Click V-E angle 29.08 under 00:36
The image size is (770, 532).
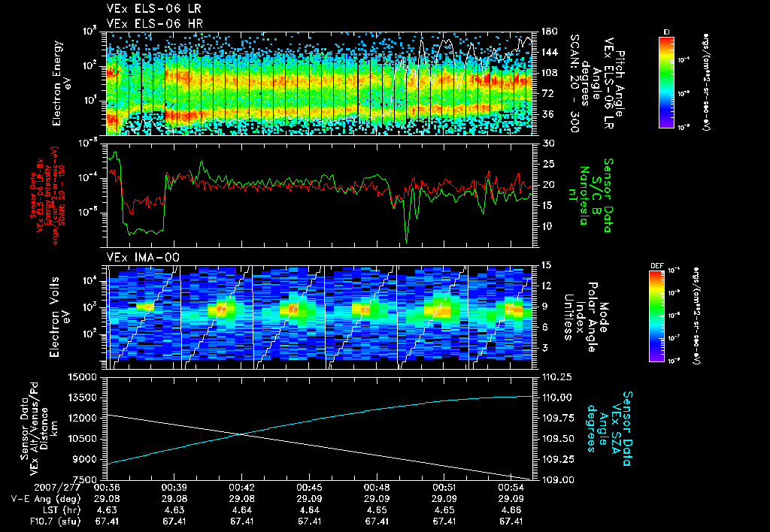pyautogui.click(x=107, y=499)
